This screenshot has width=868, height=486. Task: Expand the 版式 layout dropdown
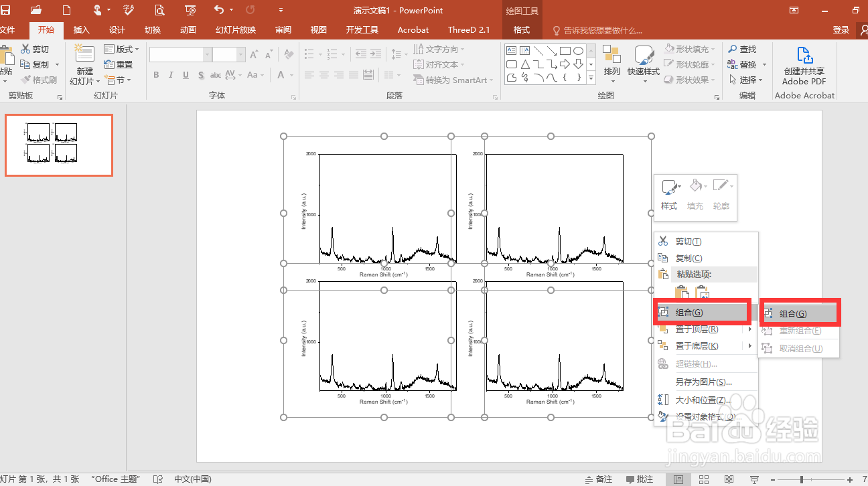click(121, 50)
